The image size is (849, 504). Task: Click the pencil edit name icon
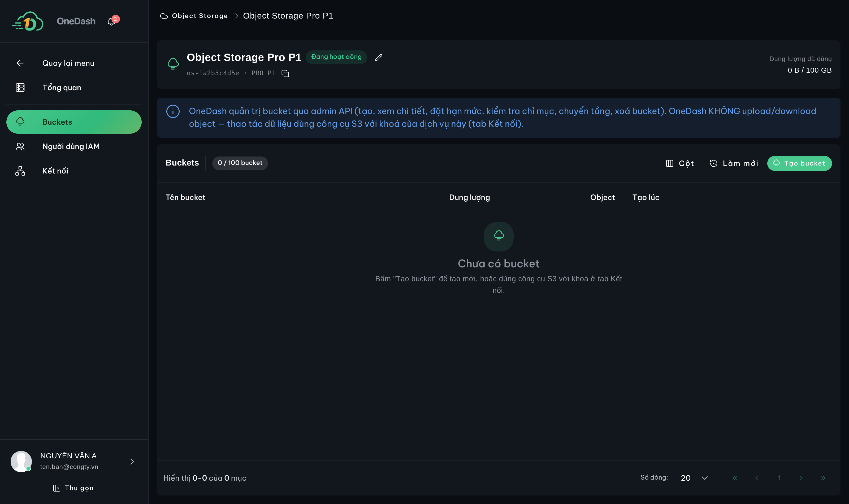[379, 57]
